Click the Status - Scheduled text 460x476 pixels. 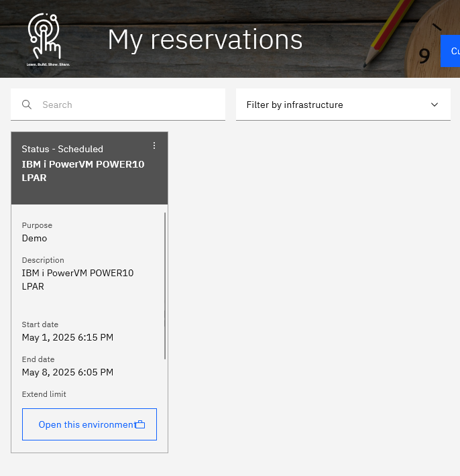62,149
